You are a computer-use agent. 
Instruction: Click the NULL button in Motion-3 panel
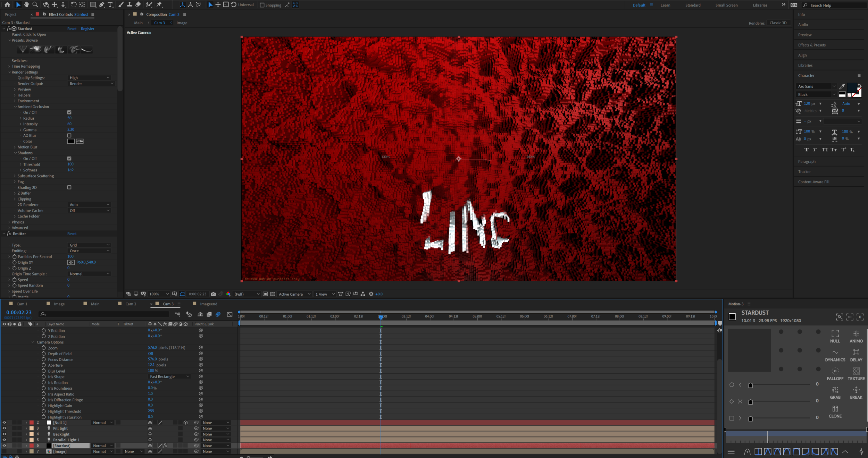point(835,336)
